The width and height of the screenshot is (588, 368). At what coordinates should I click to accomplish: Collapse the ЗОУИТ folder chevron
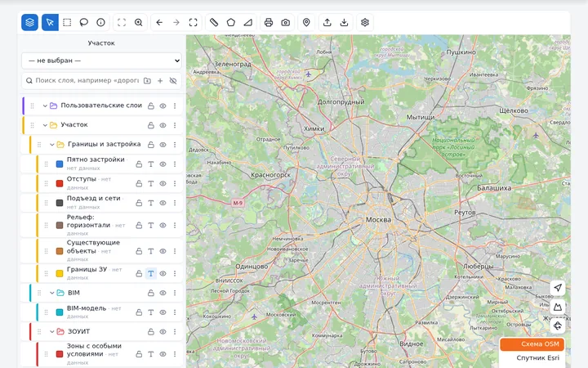pos(52,331)
